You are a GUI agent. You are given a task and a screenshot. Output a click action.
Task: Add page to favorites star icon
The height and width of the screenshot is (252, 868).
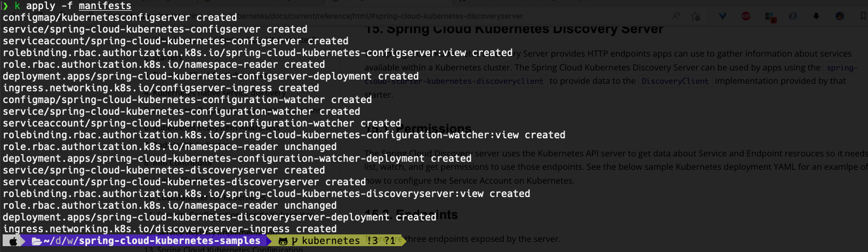click(696, 17)
